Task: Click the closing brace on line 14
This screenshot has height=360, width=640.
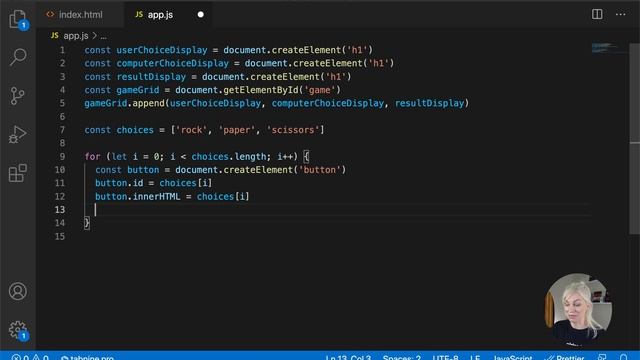Action: pos(87,223)
